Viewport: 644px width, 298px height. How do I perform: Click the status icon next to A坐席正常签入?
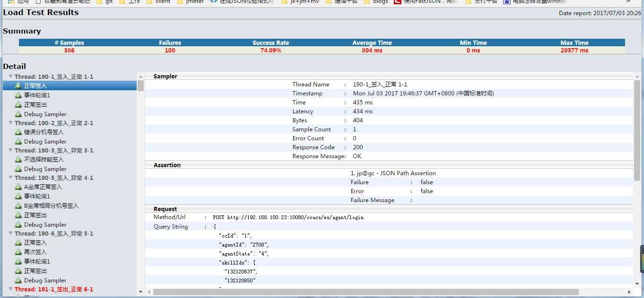tap(18, 187)
